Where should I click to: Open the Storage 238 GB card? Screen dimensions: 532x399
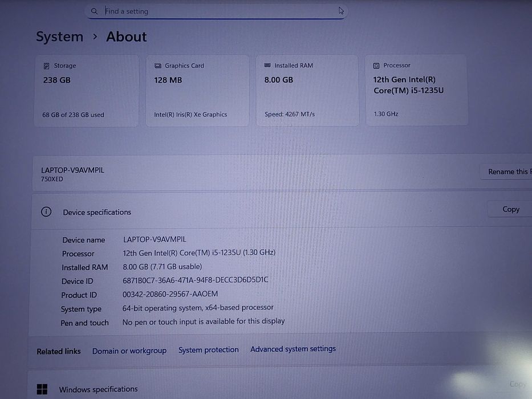(86, 91)
